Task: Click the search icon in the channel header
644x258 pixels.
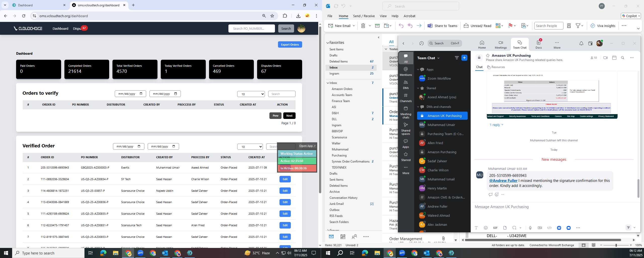Action: [623, 58]
